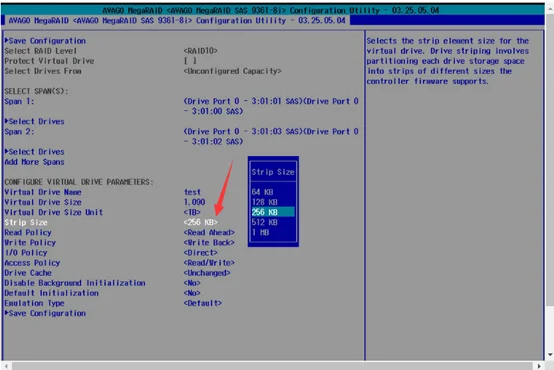This screenshot has height=370, width=554.
Task: Toggle Protect Virtual Drive checkbox
Action: [190, 61]
